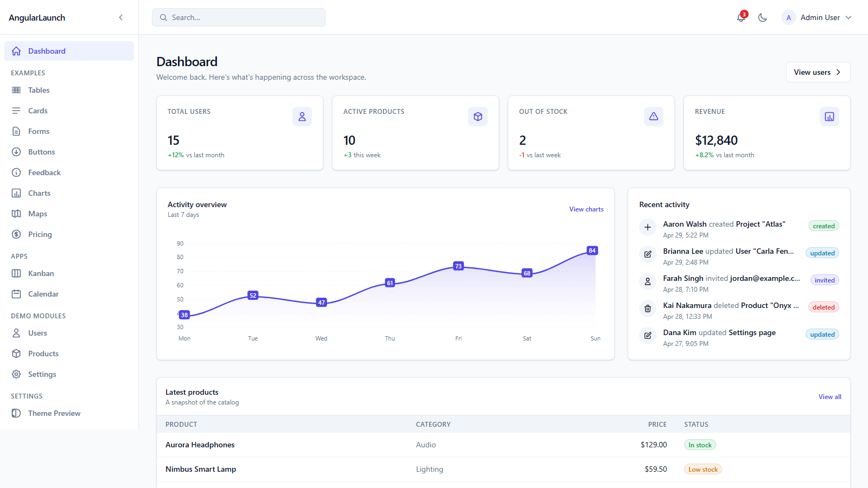The width and height of the screenshot is (868, 488).
Task: Click the plus icon beside Aaron Walsh activity
Action: point(648,227)
